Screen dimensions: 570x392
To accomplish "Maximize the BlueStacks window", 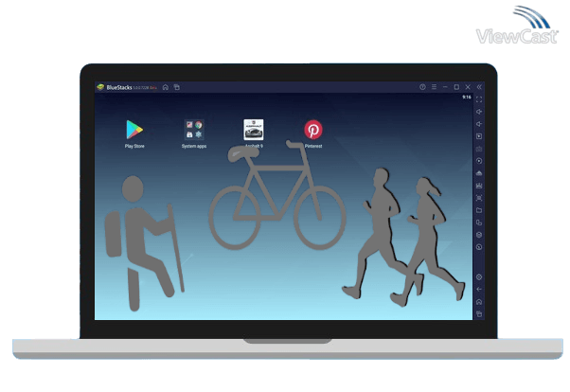I will [456, 87].
